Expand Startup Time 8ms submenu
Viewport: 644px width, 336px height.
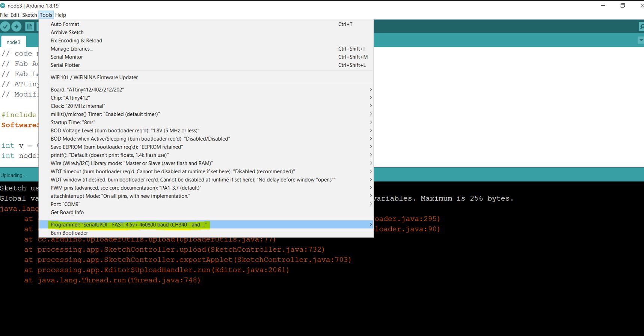[x=206, y=122]
